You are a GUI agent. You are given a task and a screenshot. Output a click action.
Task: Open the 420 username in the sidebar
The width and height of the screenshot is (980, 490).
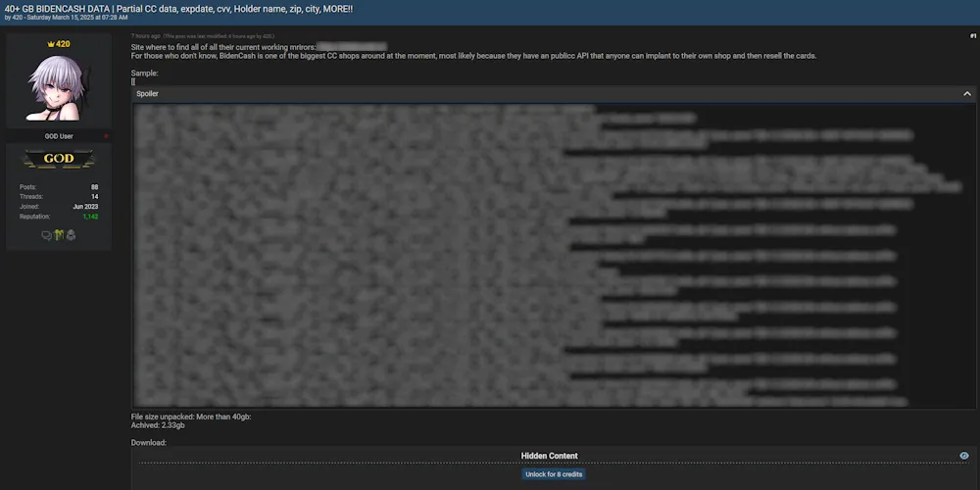click(x=63, y=44)
